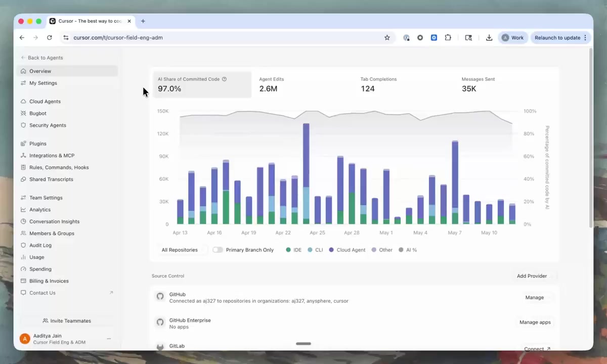This screenshot has height=364, width=607.
Task: Click Manage apps for GitHub Enterprise
Action: point(535,323)
